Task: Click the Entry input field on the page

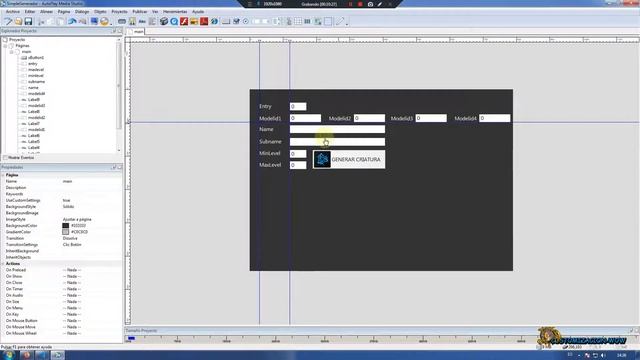Action: click(x=298, y=107)
